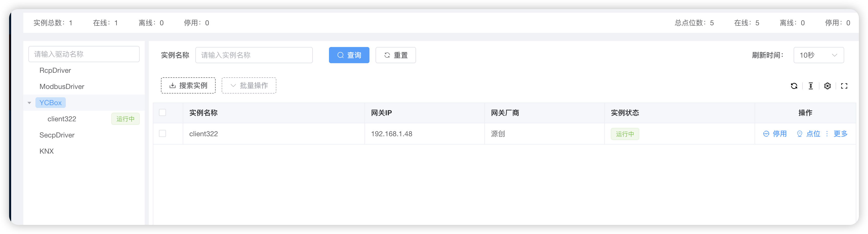The image size is (868, 234).
Task: Select YCBox in the driver tree
Action: (x=51, y=103)
